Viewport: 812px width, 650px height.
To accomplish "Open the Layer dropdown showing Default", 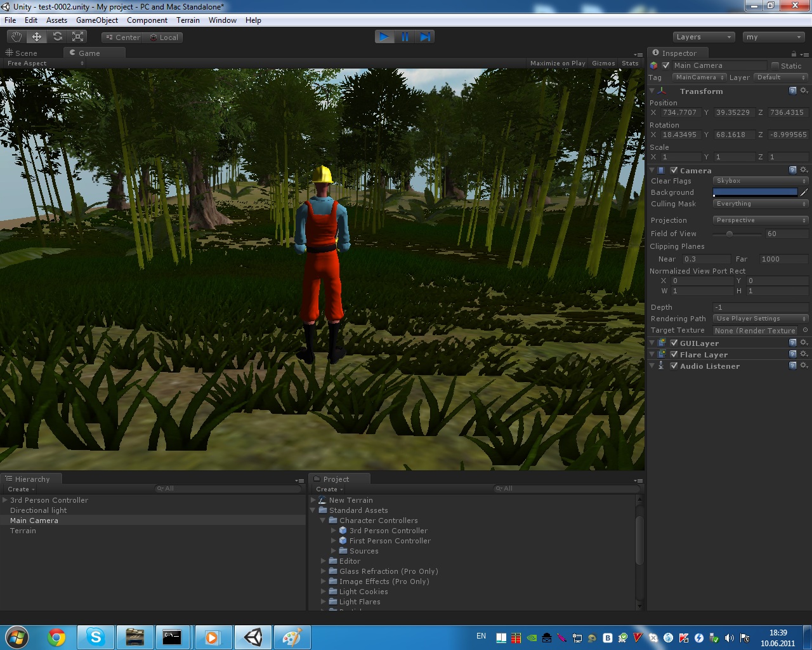I will (781, 77).
